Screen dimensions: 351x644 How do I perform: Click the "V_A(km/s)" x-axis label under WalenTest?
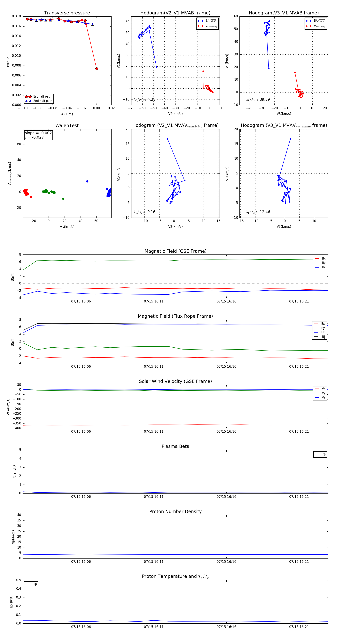coord(67,227)
